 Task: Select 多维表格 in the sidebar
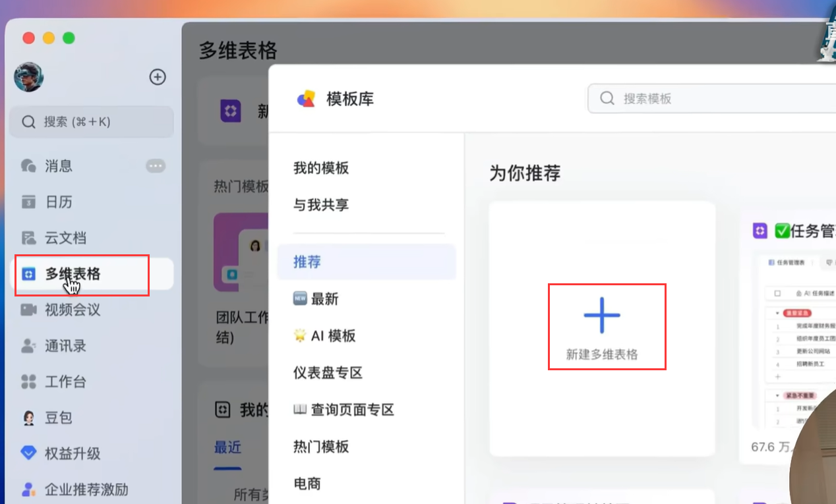point(92,274)
